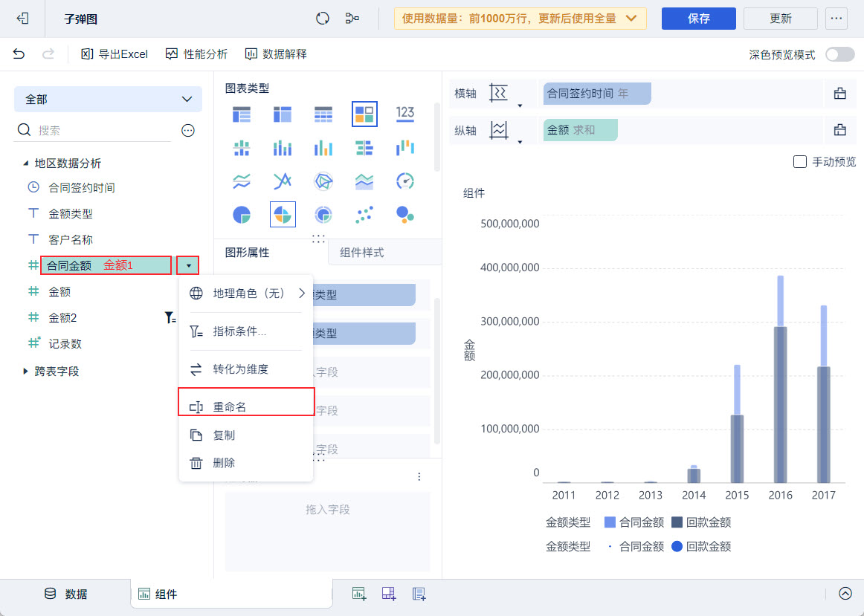Choose 重命名 from context menu
Image resolution: width=864 pixels, height=616 pixels.
pos(246,406)
